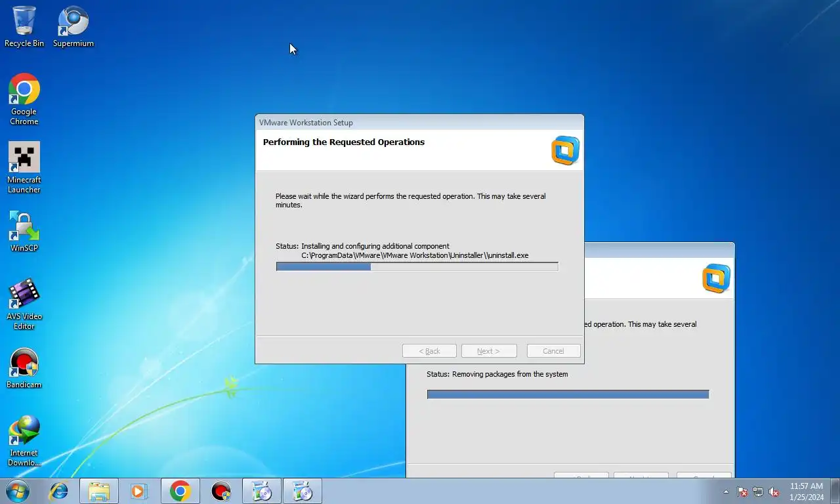Open the network status tray icon
This screenshot has width=840, height=504.
[758, 492]
